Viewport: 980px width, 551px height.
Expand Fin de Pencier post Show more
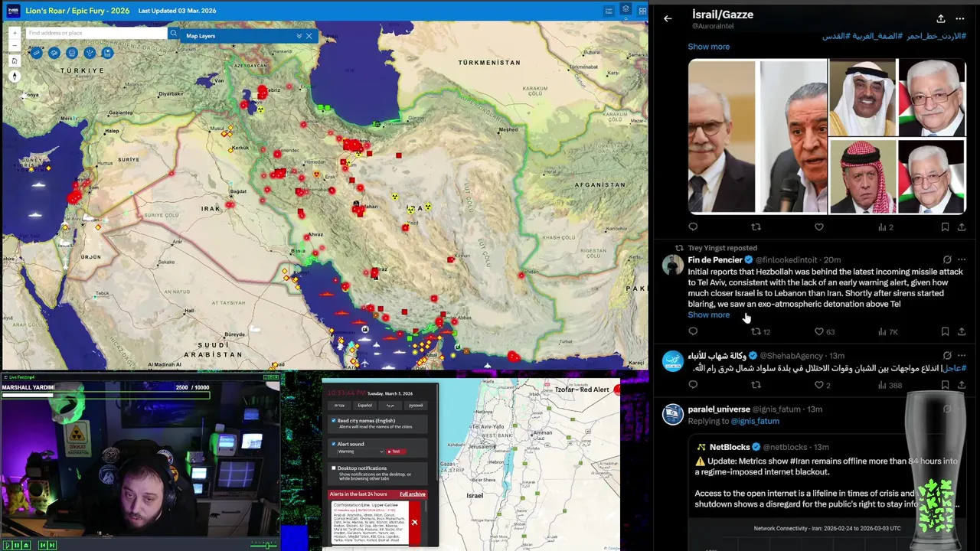(x=708, y=315)
